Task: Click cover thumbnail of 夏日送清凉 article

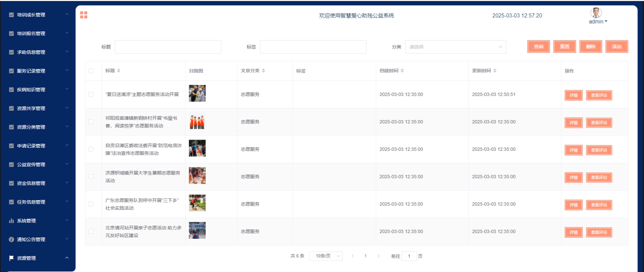Action: pyautogui.click(x=197, y=93)
